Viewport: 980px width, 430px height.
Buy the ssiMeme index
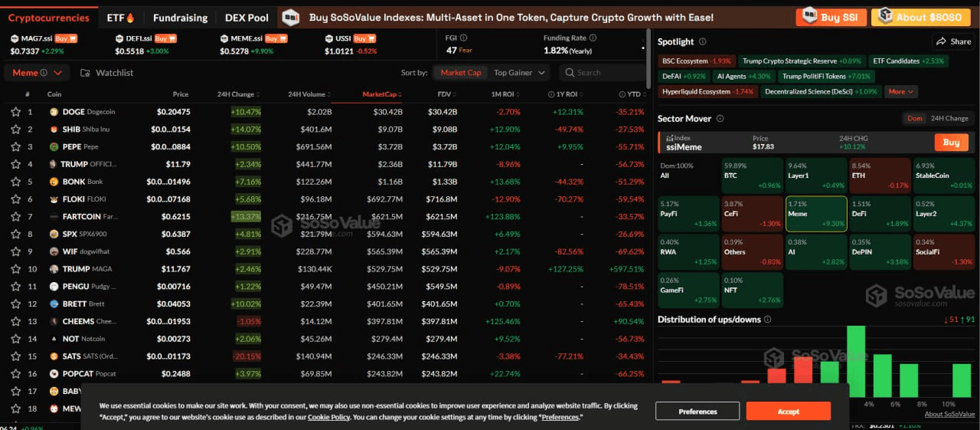951,142
